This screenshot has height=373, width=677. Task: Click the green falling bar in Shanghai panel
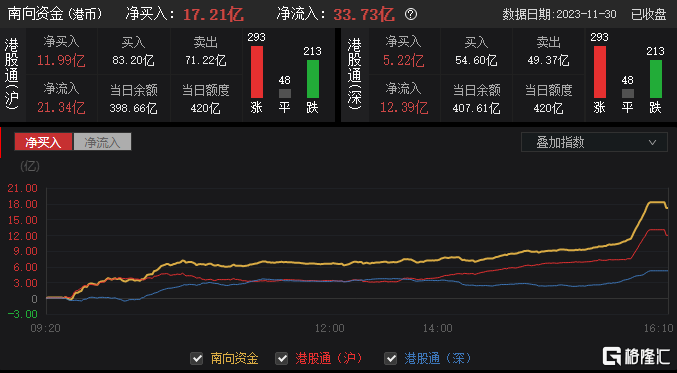pos(313,79)
